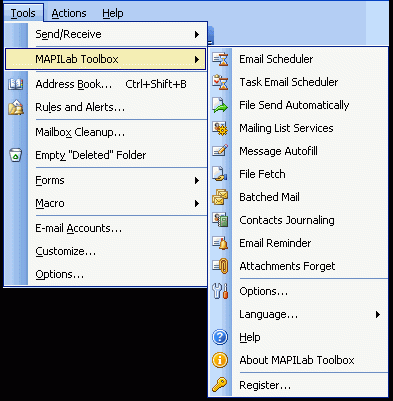
Task: Click the toolbox Options wrench icon
Action: coord(220,291)
